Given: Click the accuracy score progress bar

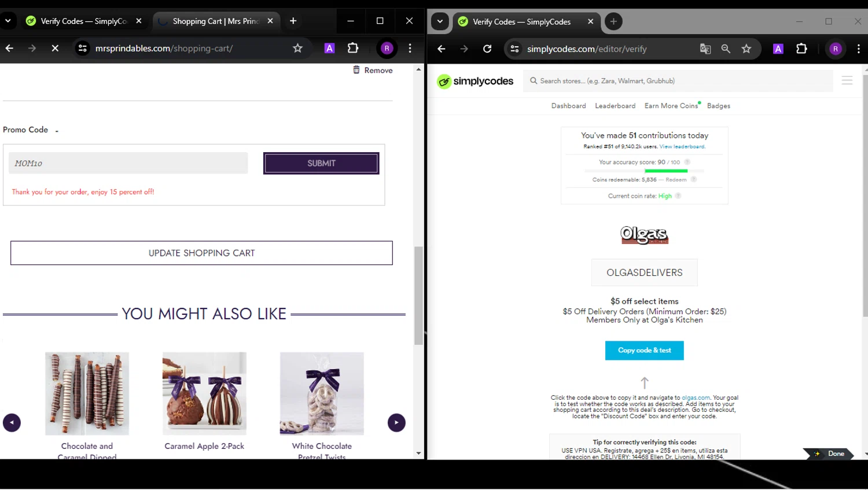Looking at the screenshot, I should coord(644,171).
